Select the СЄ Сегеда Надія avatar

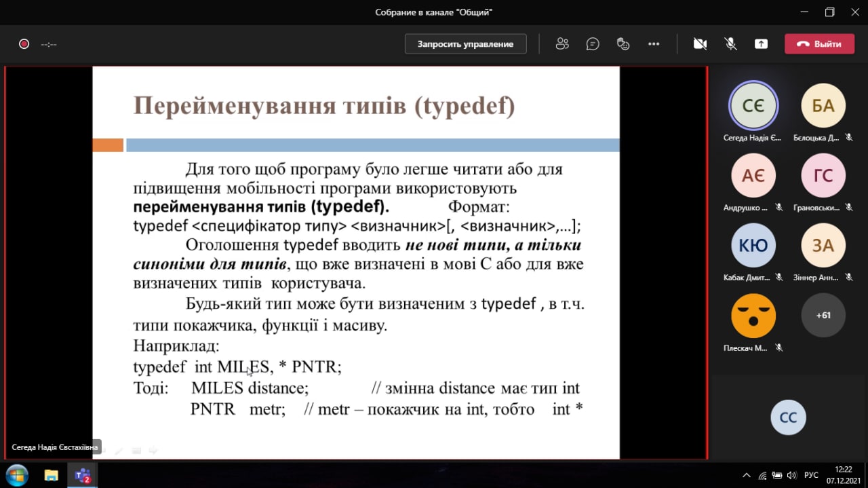[x=753, y=105]
